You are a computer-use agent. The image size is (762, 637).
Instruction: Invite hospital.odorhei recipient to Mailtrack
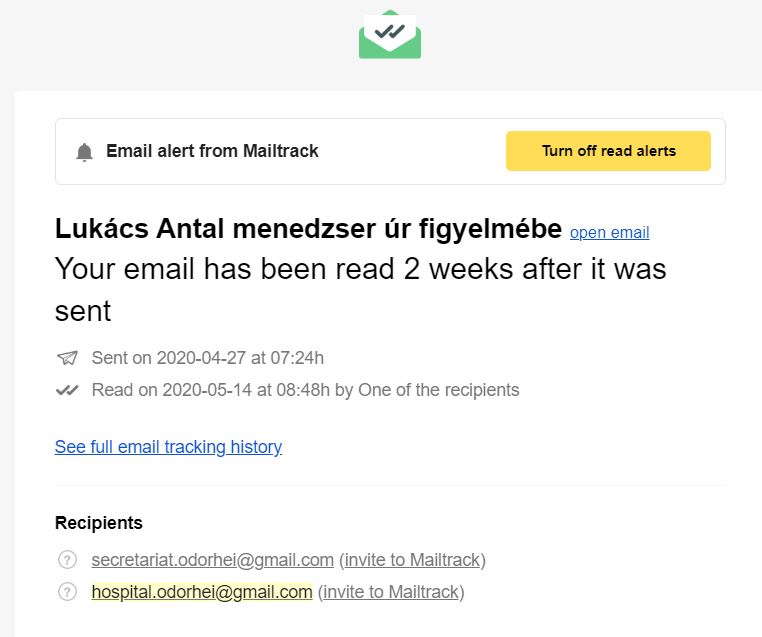click(391, 592)
